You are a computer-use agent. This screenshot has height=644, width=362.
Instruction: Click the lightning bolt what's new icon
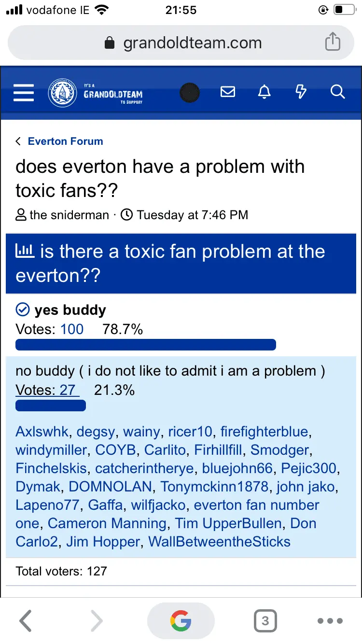301,92
